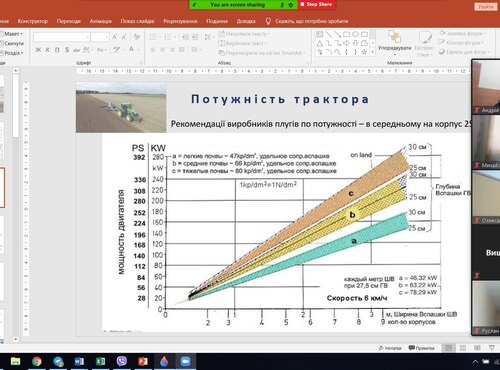Open the Розділ section dropdown
500x370 pixels.
click(x=12, y=53)
